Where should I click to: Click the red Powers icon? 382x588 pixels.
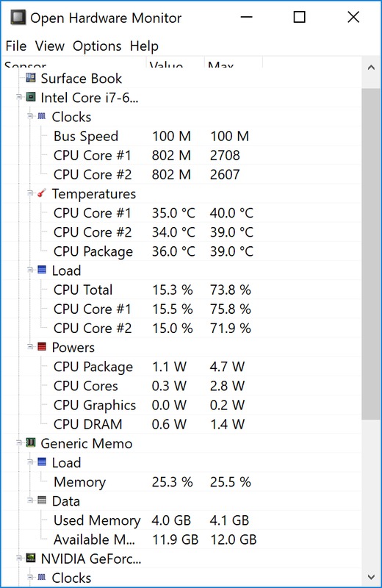(x=42, y=347)
